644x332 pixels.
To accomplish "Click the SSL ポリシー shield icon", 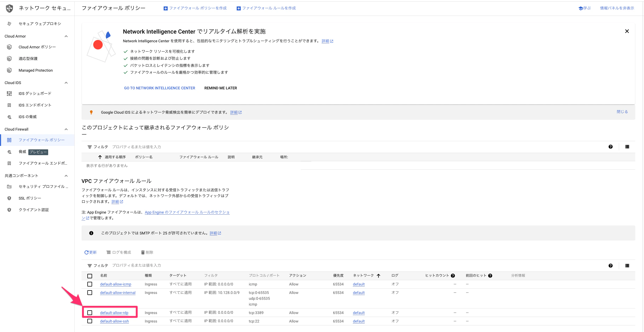I will point(9,198).
